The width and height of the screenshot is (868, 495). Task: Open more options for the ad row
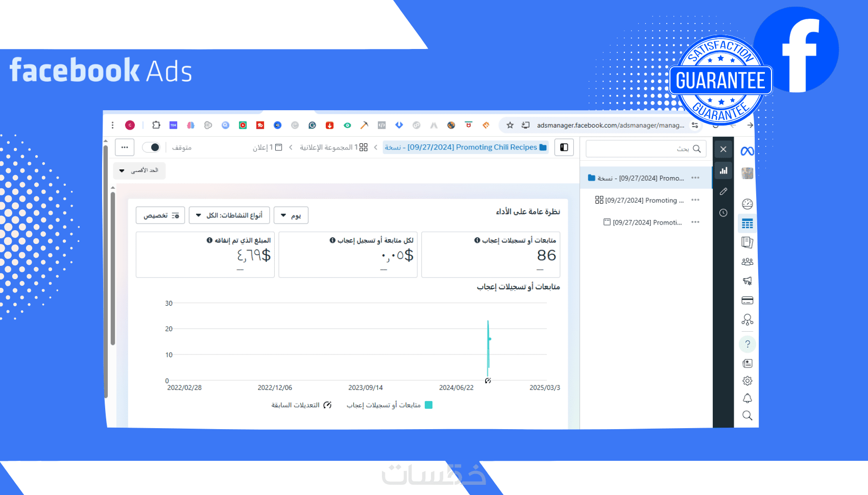point(695,222)
